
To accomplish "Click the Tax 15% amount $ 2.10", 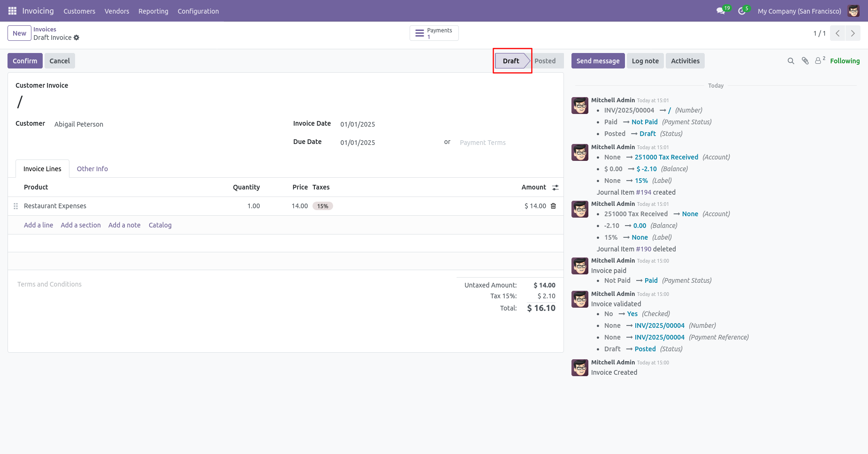I will click(x=546, y=296).
